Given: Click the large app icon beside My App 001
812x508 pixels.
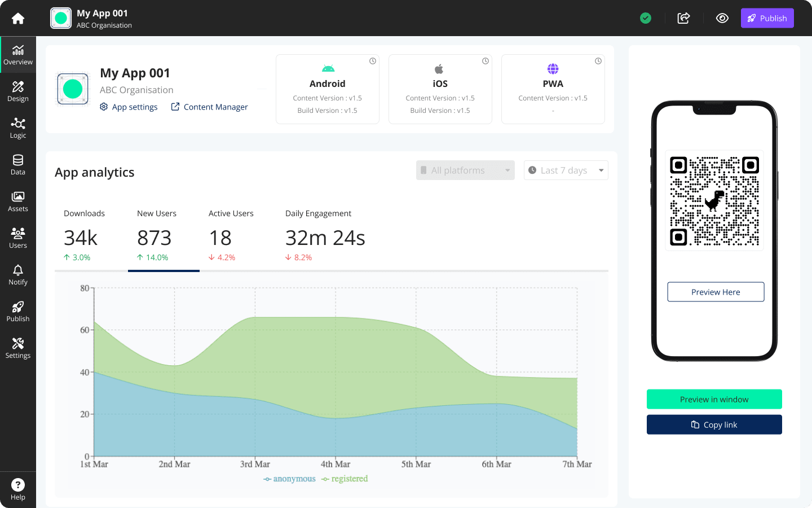Looking at the screenshot, I should [x=73, y=89].
